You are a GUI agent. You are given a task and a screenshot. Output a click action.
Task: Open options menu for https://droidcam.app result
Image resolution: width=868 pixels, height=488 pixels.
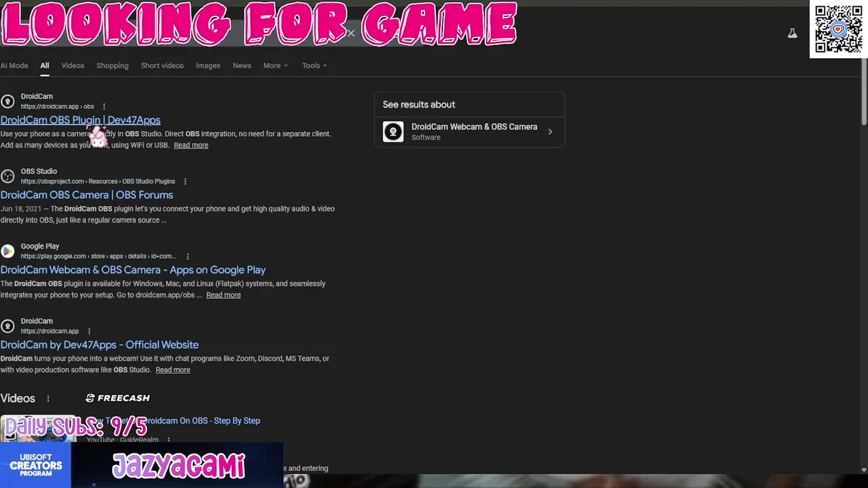(x=89, y=331)
